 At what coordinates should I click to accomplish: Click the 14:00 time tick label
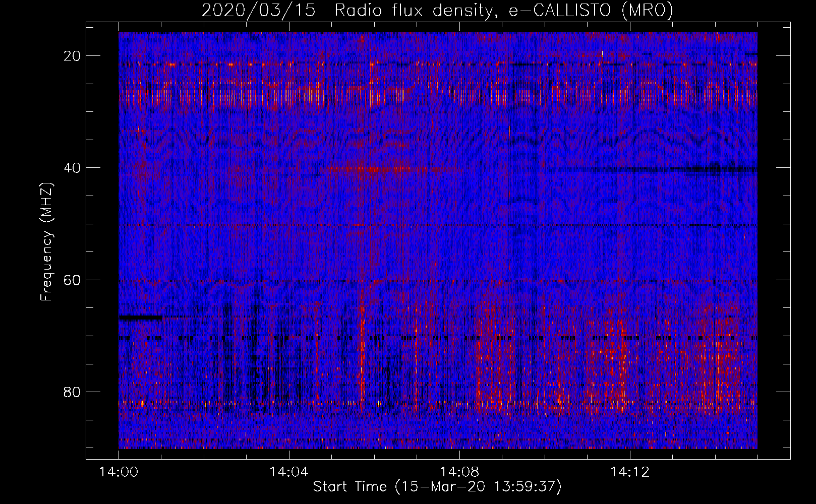119,472
